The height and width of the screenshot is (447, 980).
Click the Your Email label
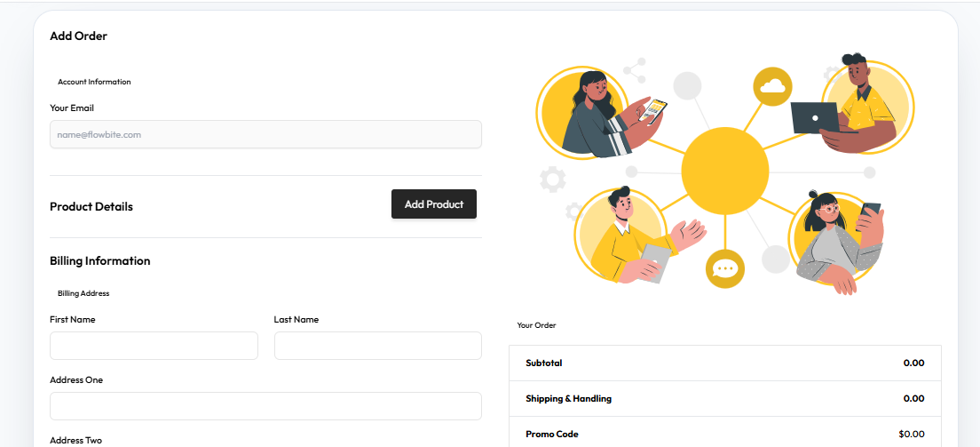[72, 108]
